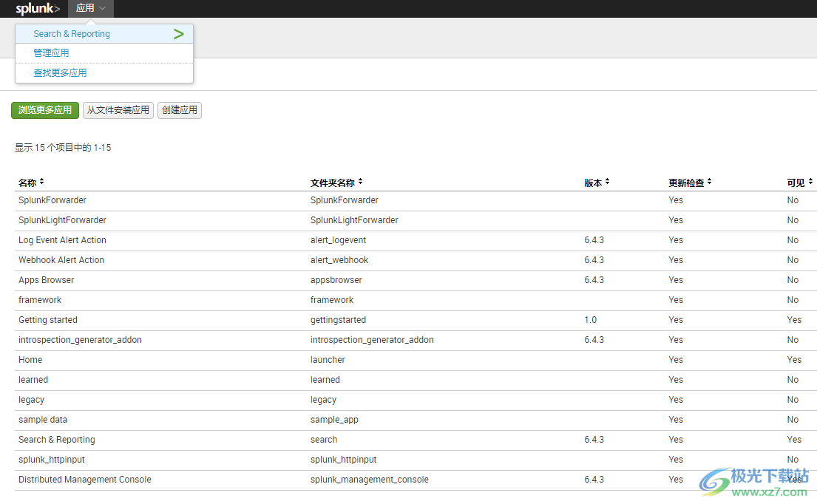
Task: Click the 浏览更多应用 button
Action: (x=45, y=110)
